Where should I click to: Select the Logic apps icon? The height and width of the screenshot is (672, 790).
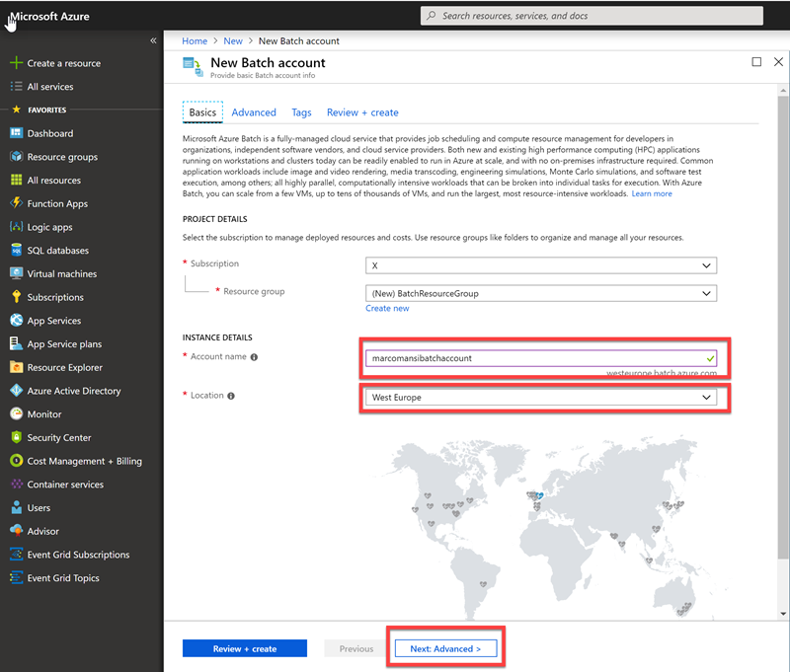(16, 227)
